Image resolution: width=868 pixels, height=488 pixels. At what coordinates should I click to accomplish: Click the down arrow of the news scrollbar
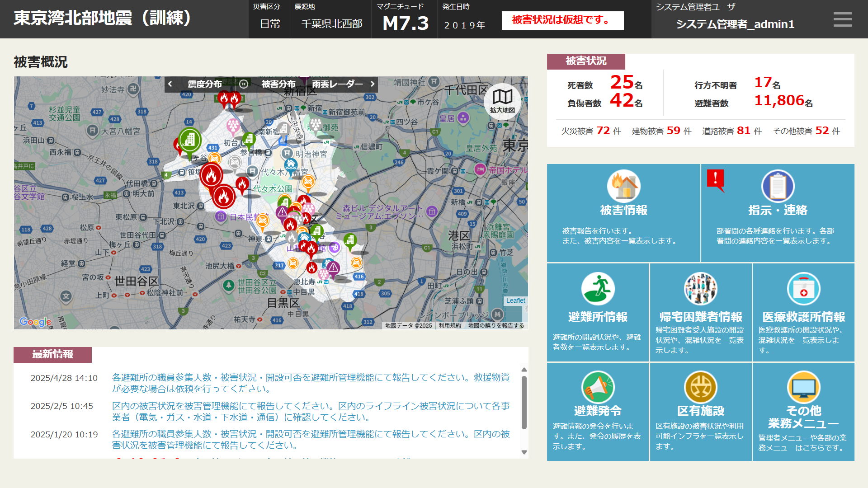(x=524, y=452)
